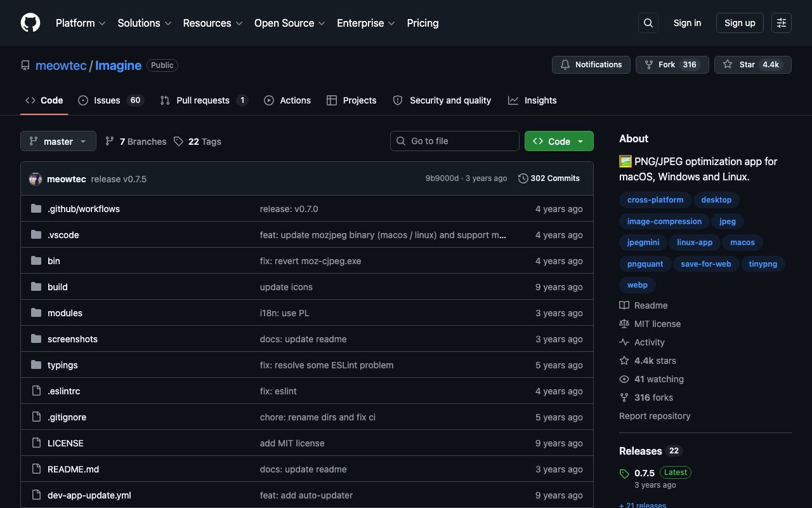Screen dimensions: 812x508
Task: Open commit hash 9b9000d
Action: click(x=442, y=178)
